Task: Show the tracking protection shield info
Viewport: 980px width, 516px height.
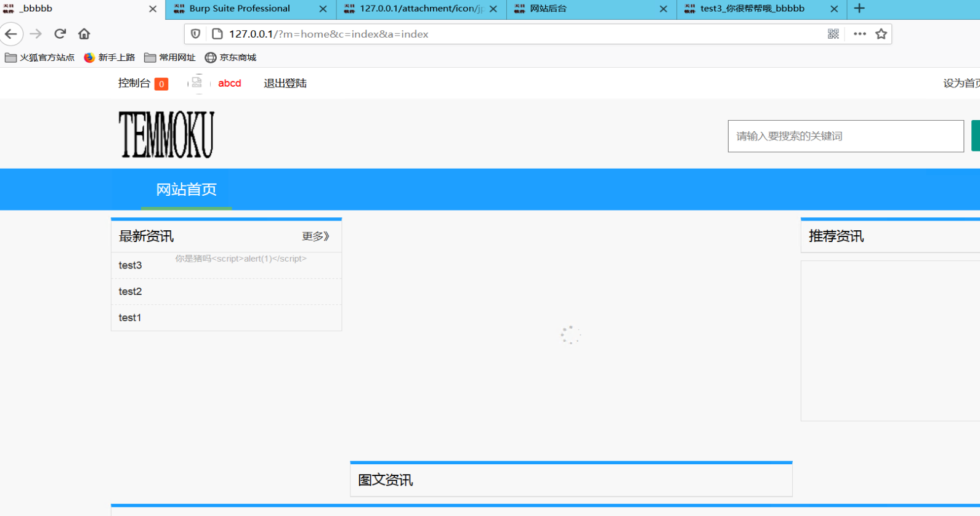Action: tap(195, 34)
